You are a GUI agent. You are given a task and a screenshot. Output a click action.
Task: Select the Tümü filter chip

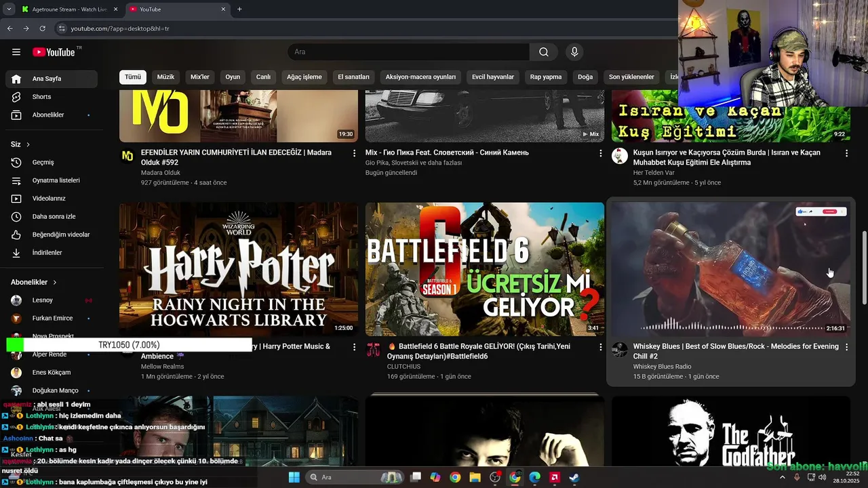(133, 77)
